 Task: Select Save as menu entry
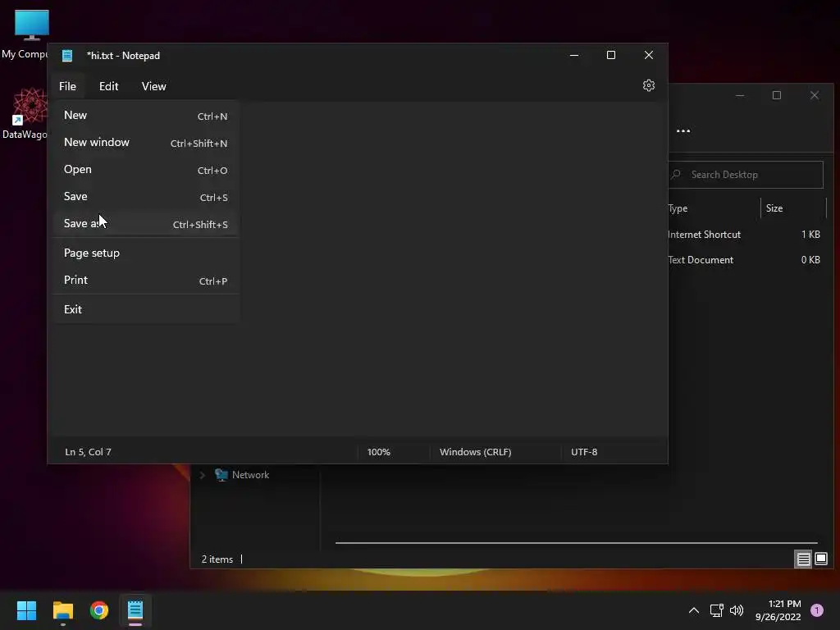(x=146, y=224)
